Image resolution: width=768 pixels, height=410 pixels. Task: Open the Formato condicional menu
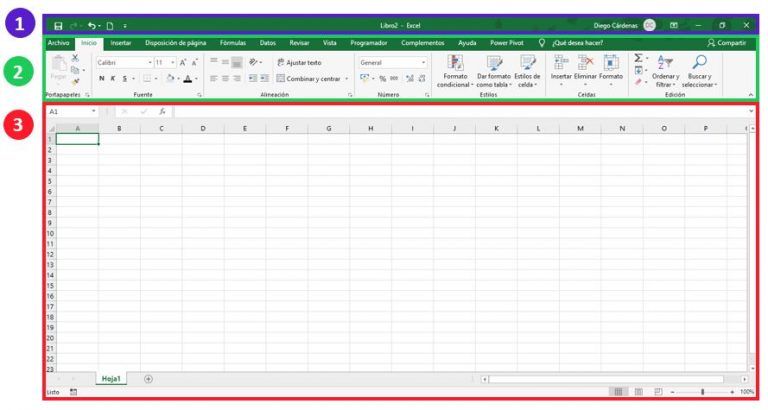coord(455,68)
